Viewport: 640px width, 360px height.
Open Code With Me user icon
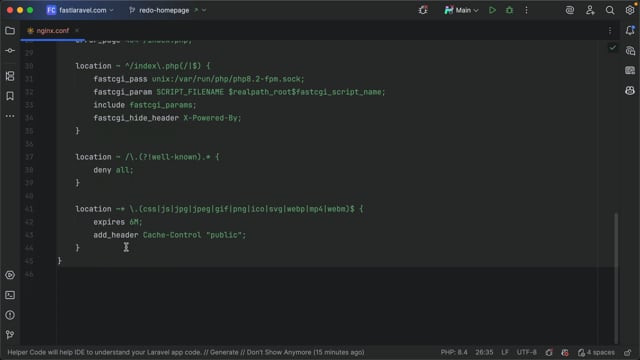tap(590, 10)
